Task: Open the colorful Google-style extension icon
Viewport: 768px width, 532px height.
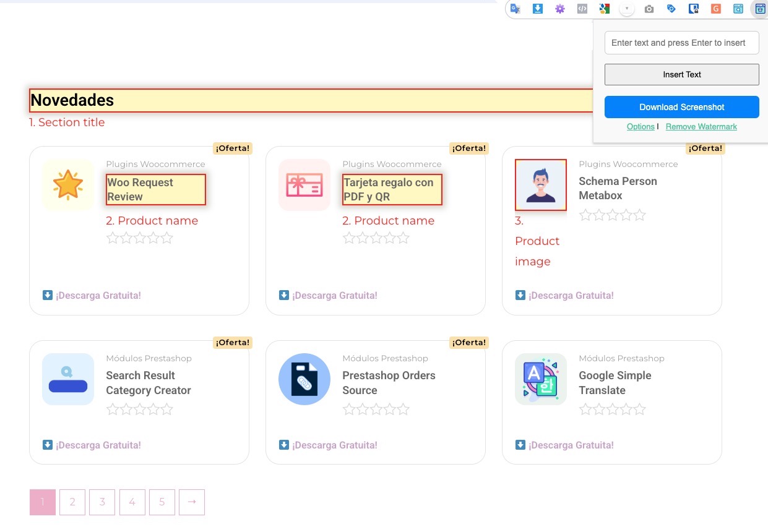Action: [605, 9]
